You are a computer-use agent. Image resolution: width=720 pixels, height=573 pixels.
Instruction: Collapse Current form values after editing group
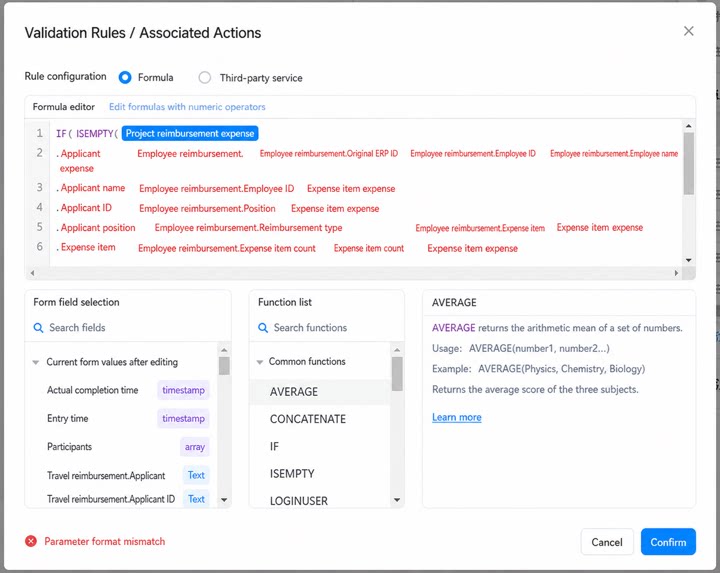(36, 362)
